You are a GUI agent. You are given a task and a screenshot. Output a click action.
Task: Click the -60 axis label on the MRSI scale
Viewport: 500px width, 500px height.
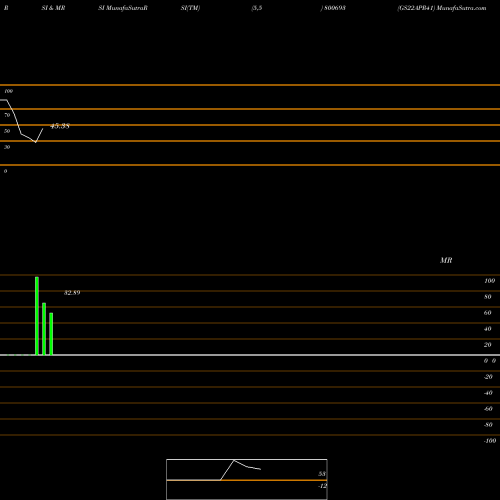488,409
